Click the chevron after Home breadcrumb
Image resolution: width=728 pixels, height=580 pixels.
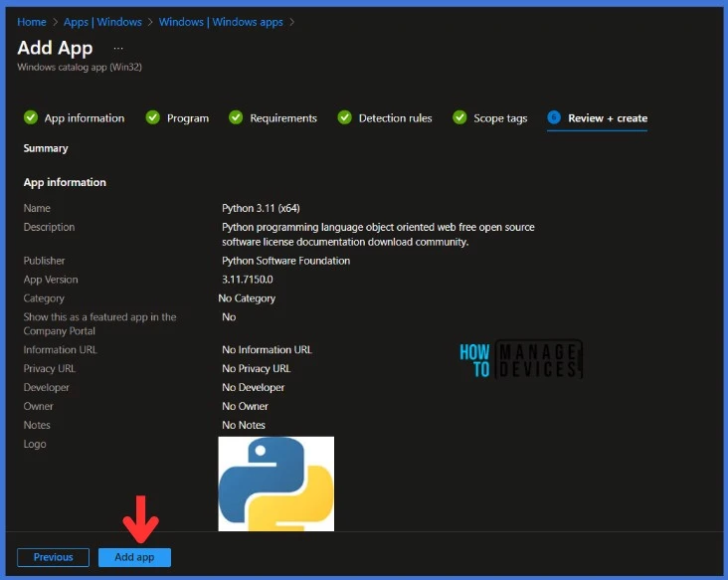[x=56, y=22]
